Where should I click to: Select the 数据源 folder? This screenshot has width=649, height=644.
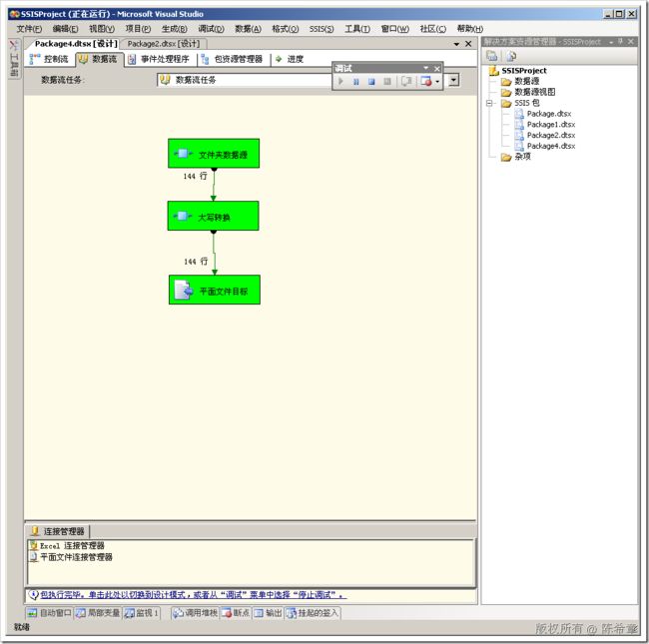[x=526, y=81]
